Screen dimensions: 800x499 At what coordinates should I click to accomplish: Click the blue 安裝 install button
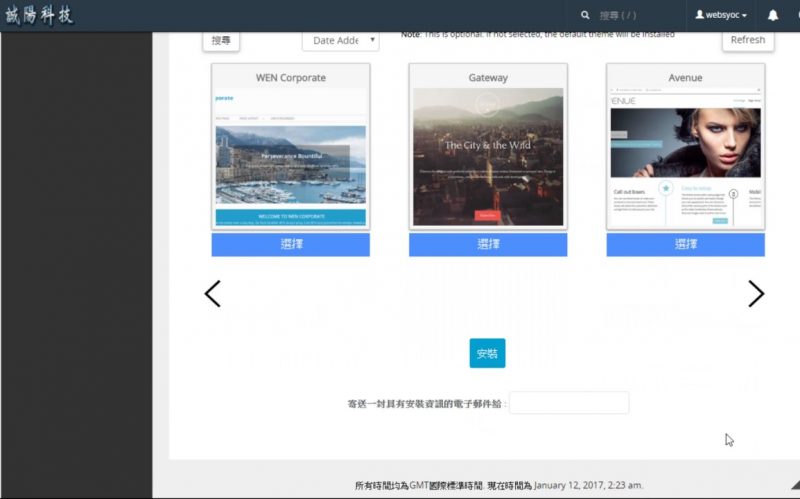click(x=487, y=353)
